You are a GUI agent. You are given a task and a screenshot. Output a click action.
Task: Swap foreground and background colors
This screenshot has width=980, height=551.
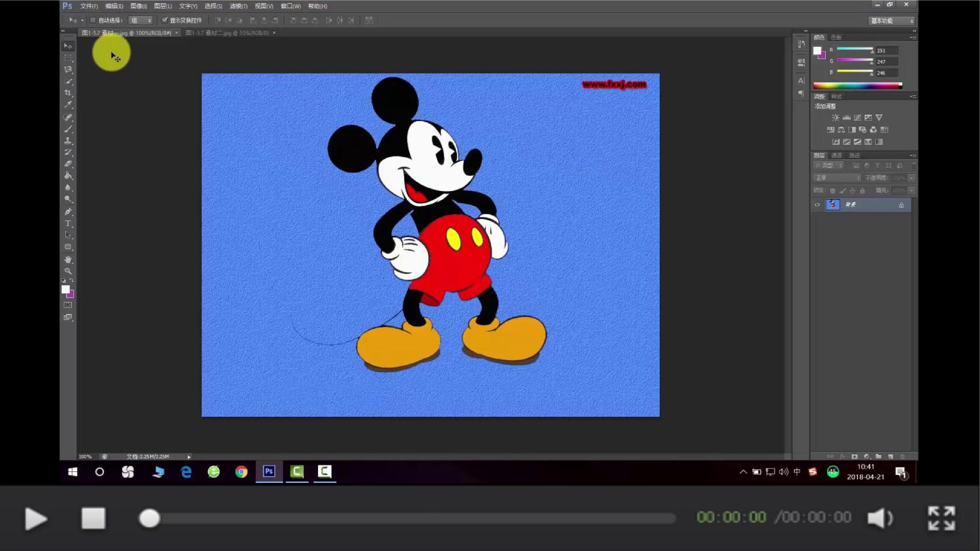point(71,281)
